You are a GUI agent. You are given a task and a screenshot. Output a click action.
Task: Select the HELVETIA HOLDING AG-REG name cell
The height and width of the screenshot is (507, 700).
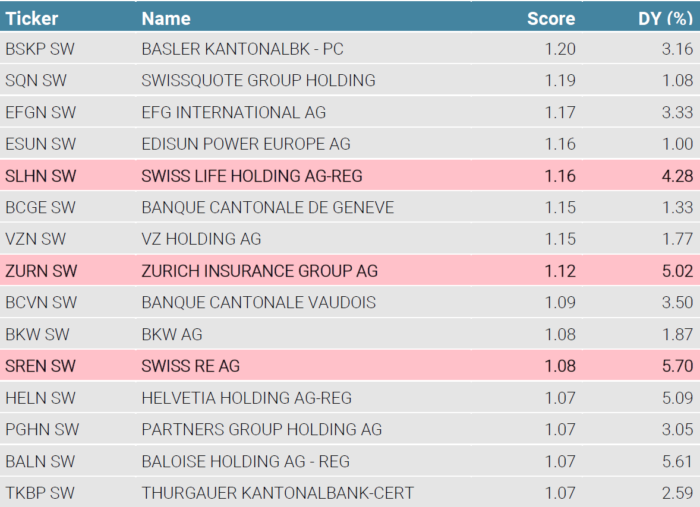pos(247,398)
